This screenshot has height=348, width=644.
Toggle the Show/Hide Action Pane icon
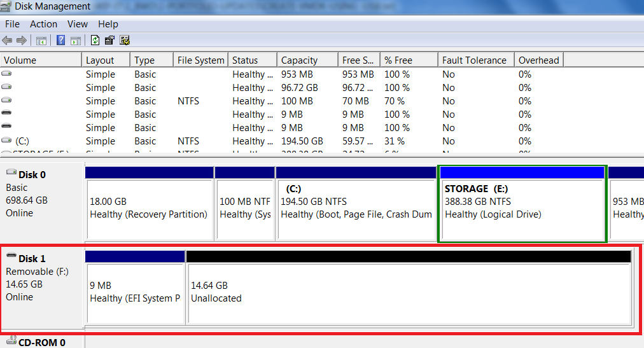click(x=75, y=41)
